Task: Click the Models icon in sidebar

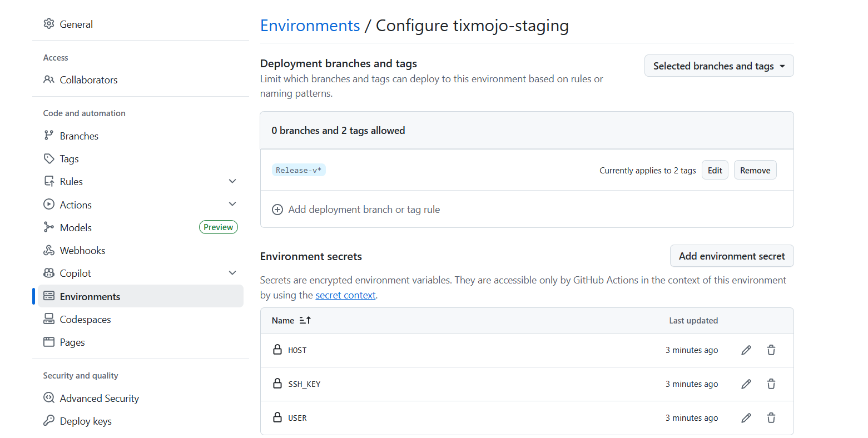Action: (49, 227)
